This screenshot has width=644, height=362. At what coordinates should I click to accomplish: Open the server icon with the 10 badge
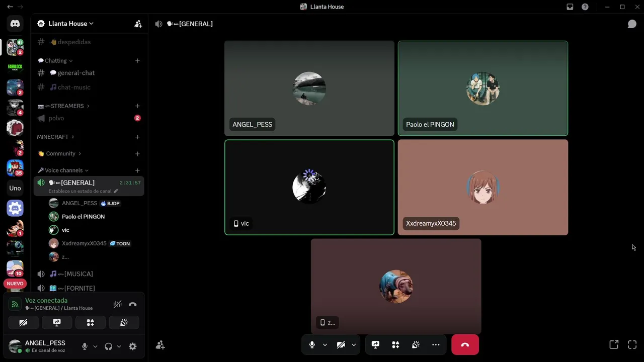15,268
